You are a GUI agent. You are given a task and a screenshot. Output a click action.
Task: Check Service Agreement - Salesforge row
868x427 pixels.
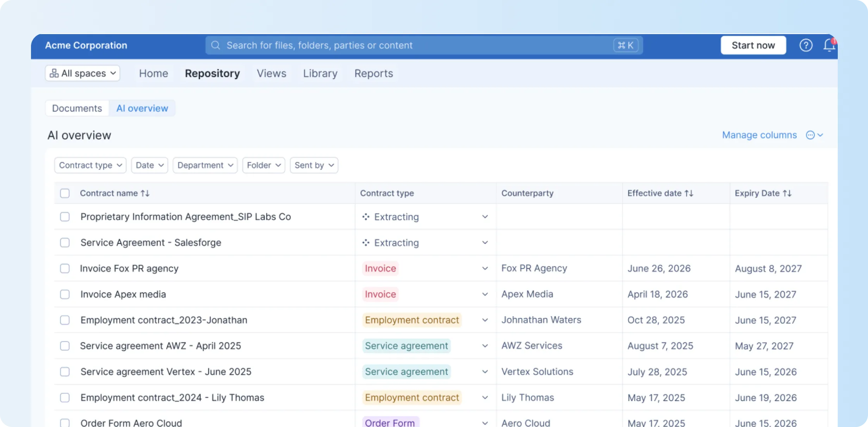[65, 243]
